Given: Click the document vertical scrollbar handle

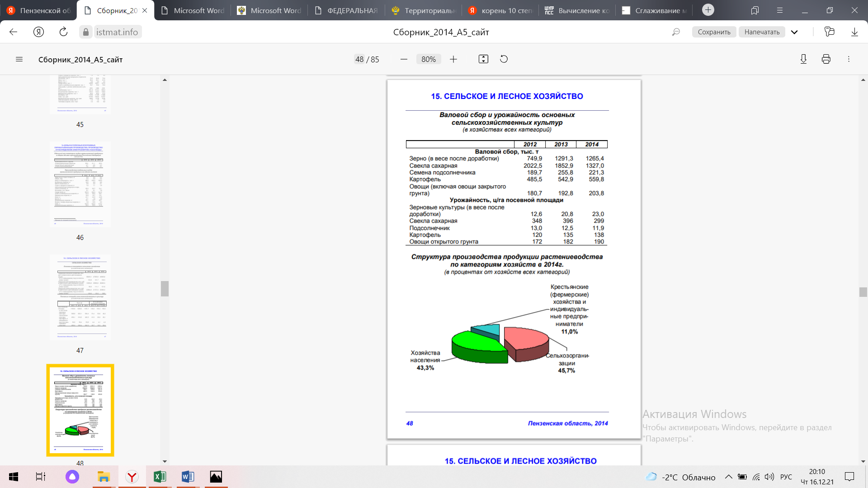Looking at the screenshot, I should pos(863,292).
